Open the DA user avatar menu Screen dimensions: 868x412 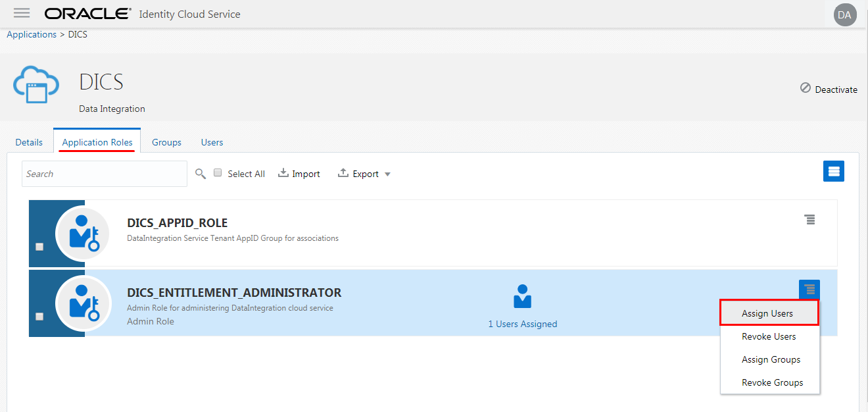tap(845, 14)
